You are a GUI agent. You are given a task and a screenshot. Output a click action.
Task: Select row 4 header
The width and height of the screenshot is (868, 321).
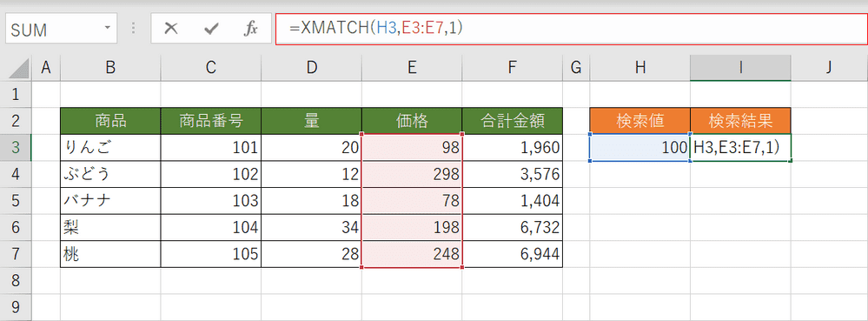(16, 174)
